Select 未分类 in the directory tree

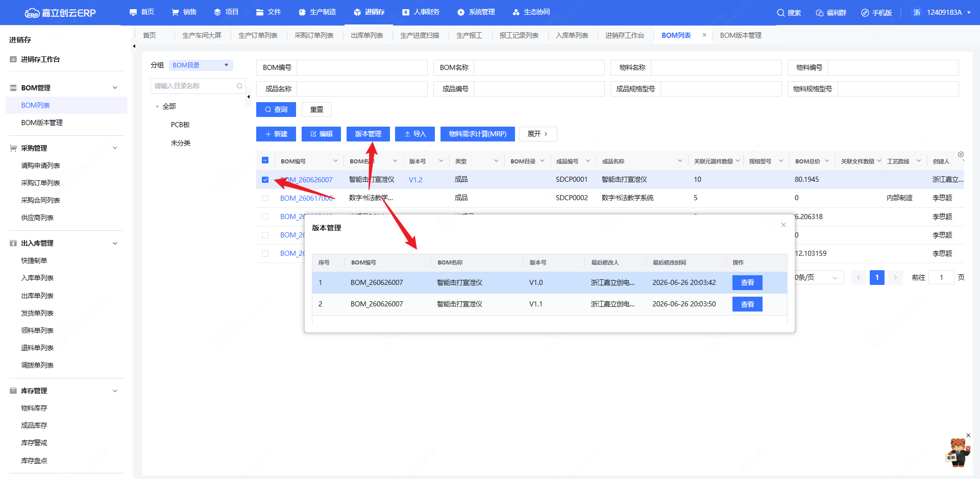point(180,143)
